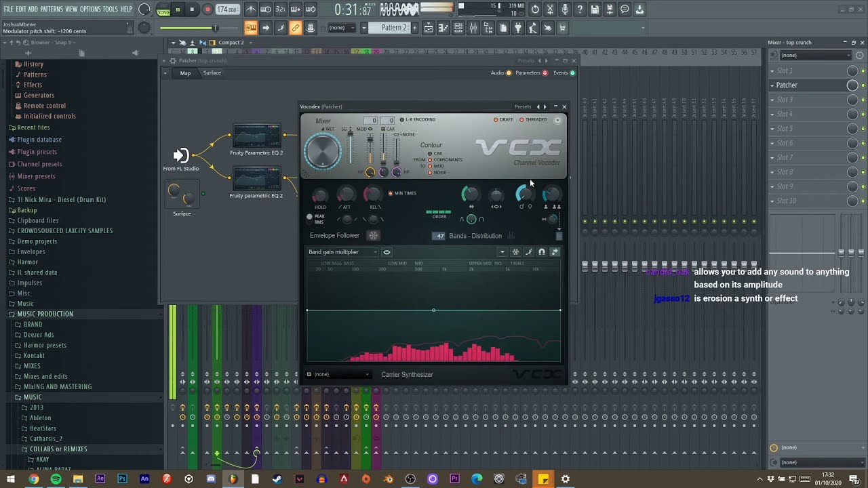Click the band distribution bars icon
868x488 pixels.
click(511, 236)
